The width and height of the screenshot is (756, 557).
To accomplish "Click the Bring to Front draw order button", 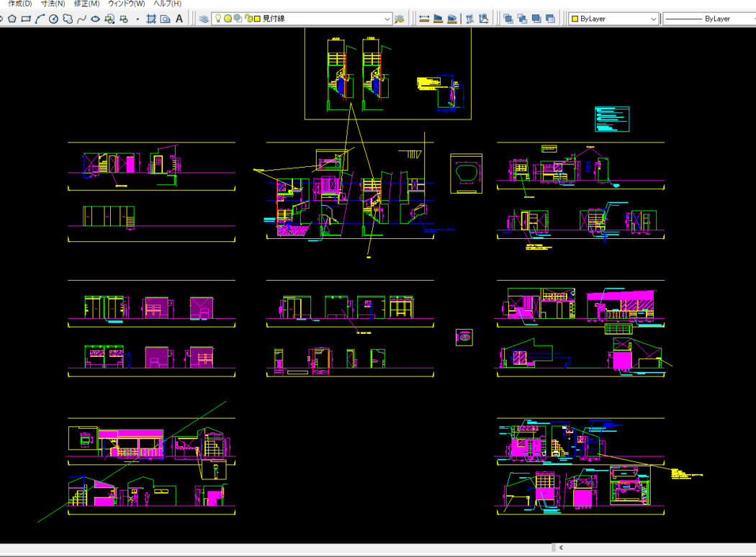I will pos(508,19).
